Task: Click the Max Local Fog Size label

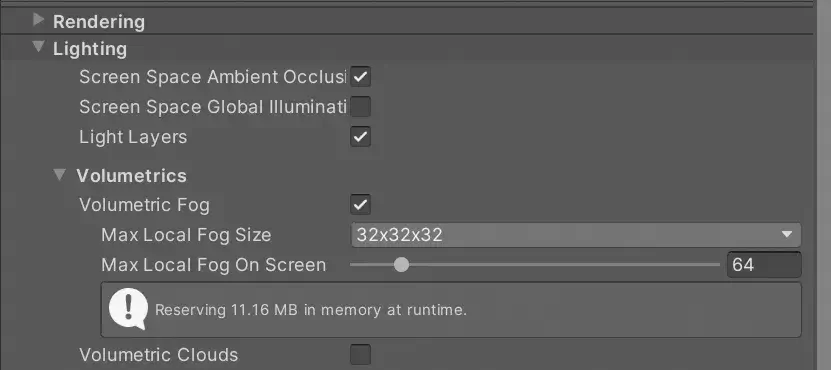Action: (x=186, y=235)
